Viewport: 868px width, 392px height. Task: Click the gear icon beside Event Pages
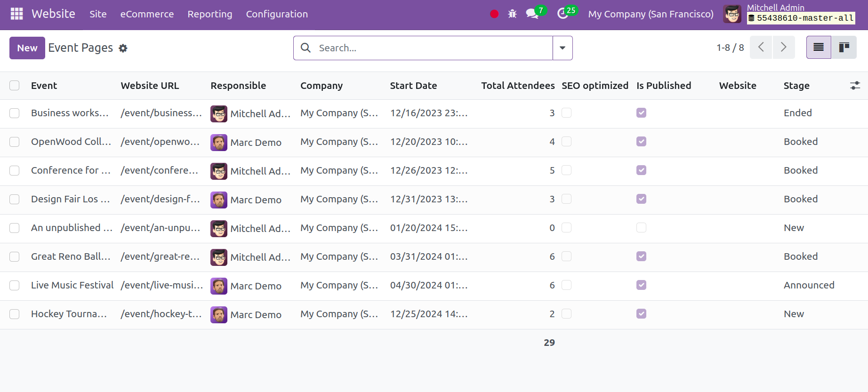(123, 48)
